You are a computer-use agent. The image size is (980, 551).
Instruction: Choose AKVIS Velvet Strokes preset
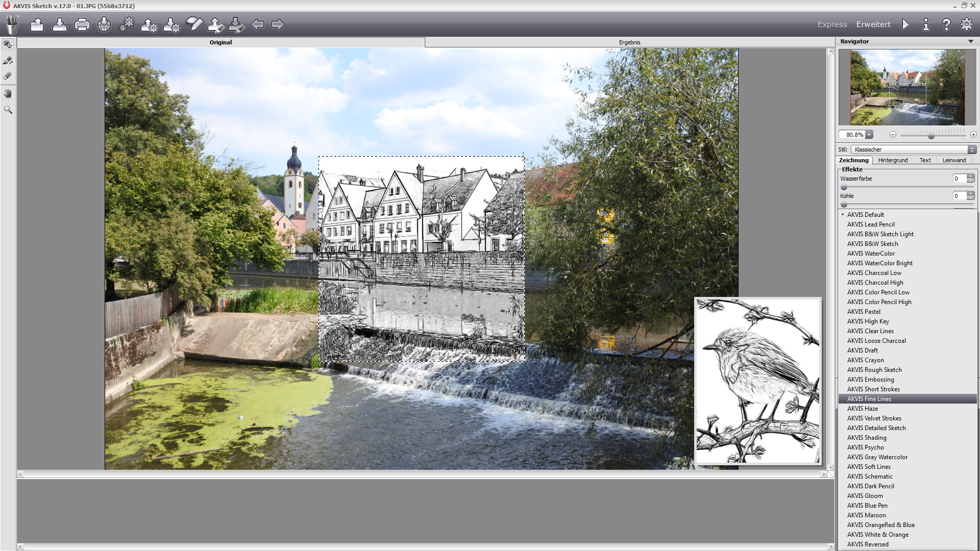(x=874, y=418)
